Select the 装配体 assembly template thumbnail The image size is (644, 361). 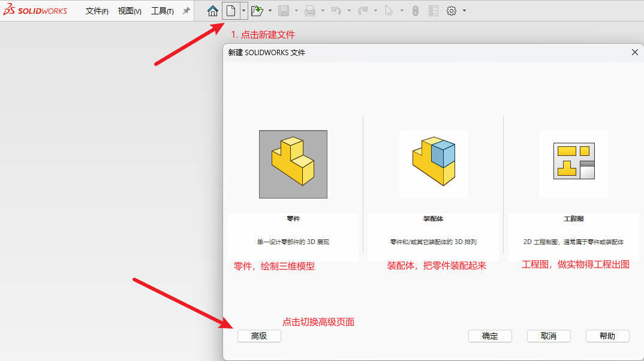(434, 164)
